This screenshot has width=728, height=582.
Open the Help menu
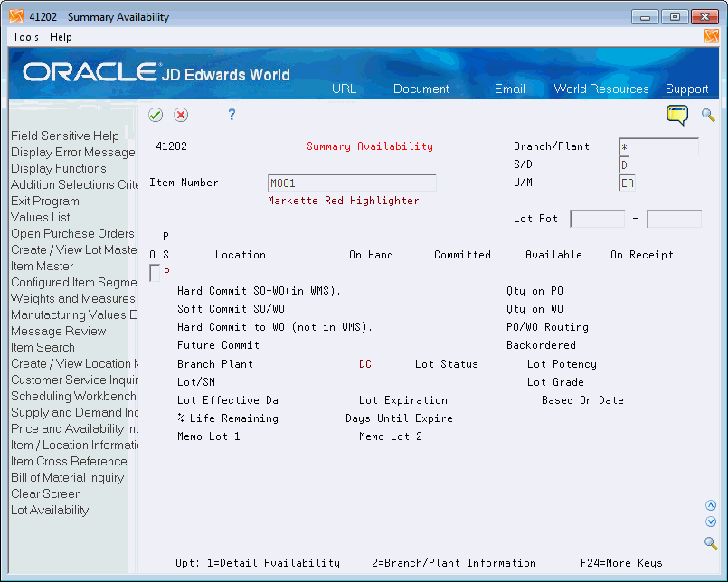pyautogui.click(x=61, y=37)
